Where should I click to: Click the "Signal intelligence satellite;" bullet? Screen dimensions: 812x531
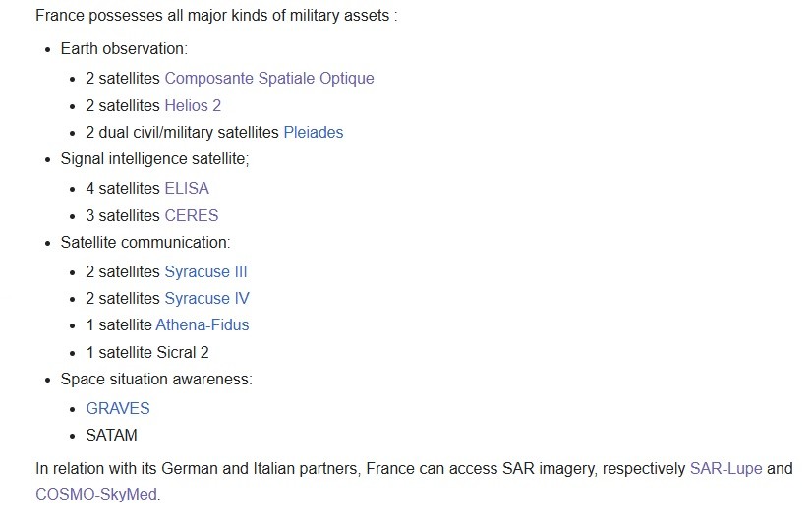[x=154, y=159]
